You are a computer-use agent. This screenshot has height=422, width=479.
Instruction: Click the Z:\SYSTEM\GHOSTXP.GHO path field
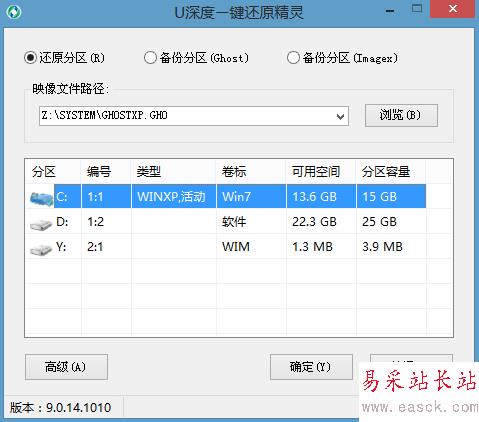[x=194, y=116]
